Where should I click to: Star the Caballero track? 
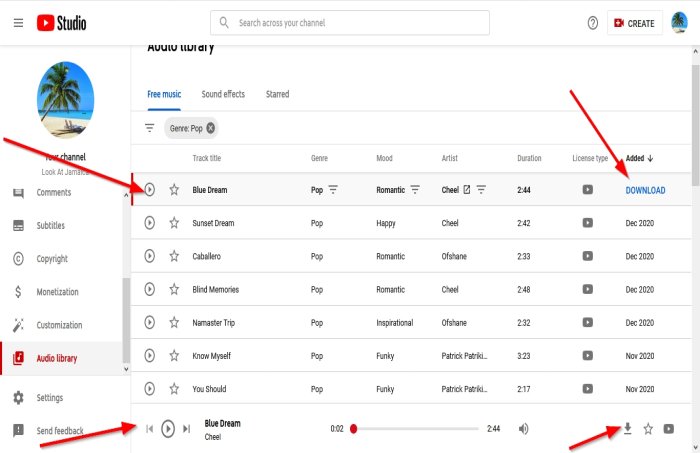point(174,256)
